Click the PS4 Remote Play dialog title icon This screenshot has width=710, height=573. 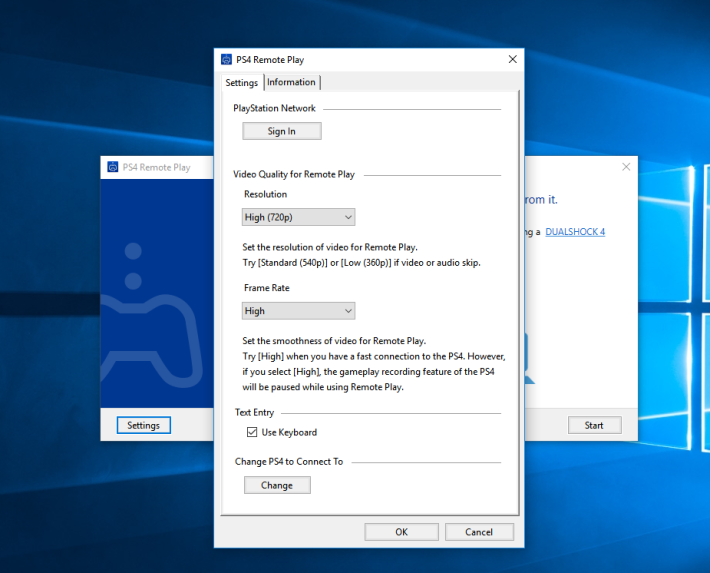226,59
